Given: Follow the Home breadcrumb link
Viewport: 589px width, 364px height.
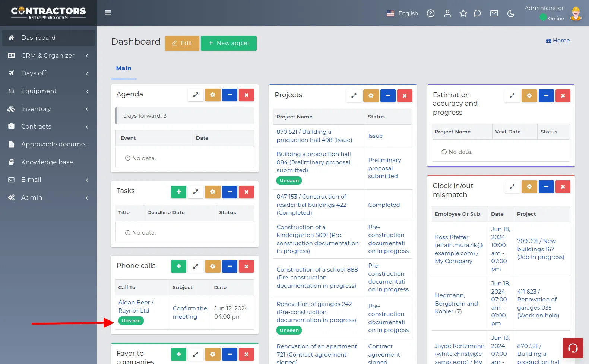Looking at the screenshot, I should [558, 41].
